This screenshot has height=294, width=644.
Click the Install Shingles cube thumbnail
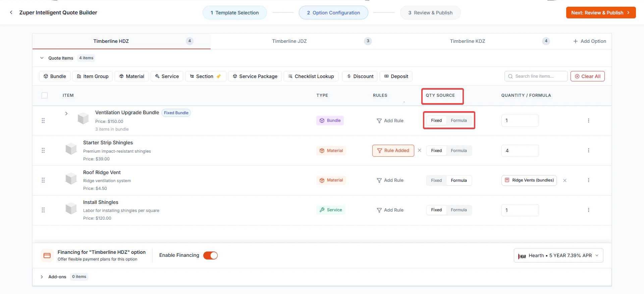pyautogui.click(x=71, y=208)
